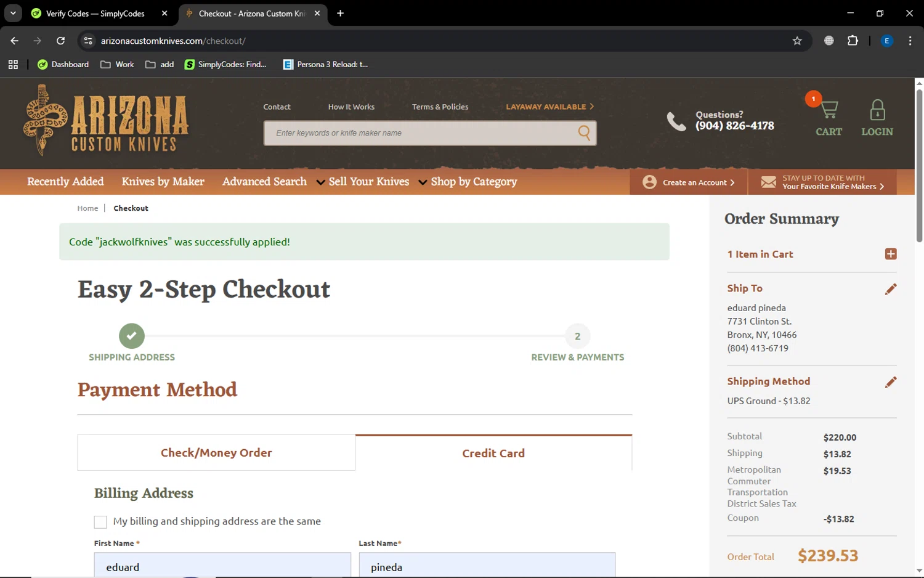Click the browser address bar
This screenshot has width=924, height=578.
click(444, 41)
